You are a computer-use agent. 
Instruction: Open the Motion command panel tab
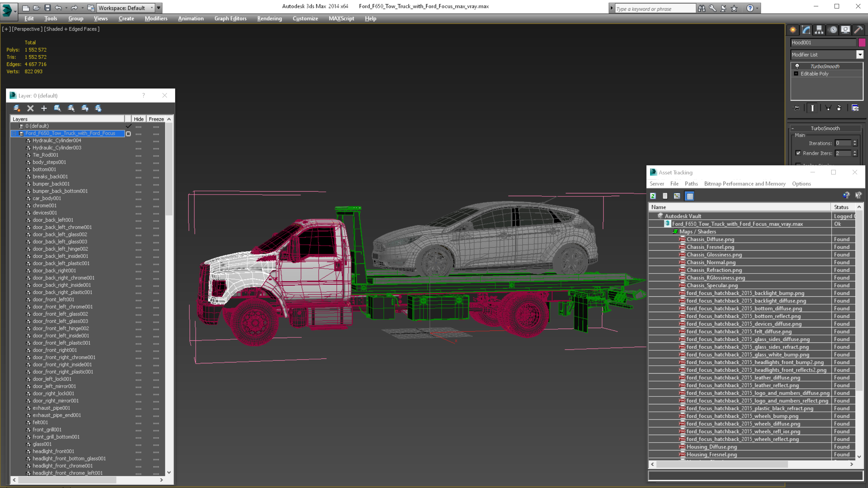[833, 30]
